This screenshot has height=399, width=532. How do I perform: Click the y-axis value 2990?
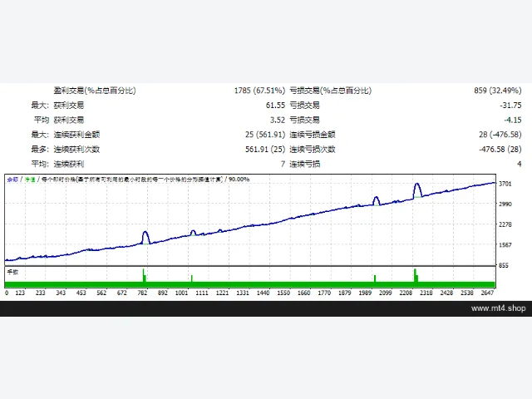click(x=505, y=204)
